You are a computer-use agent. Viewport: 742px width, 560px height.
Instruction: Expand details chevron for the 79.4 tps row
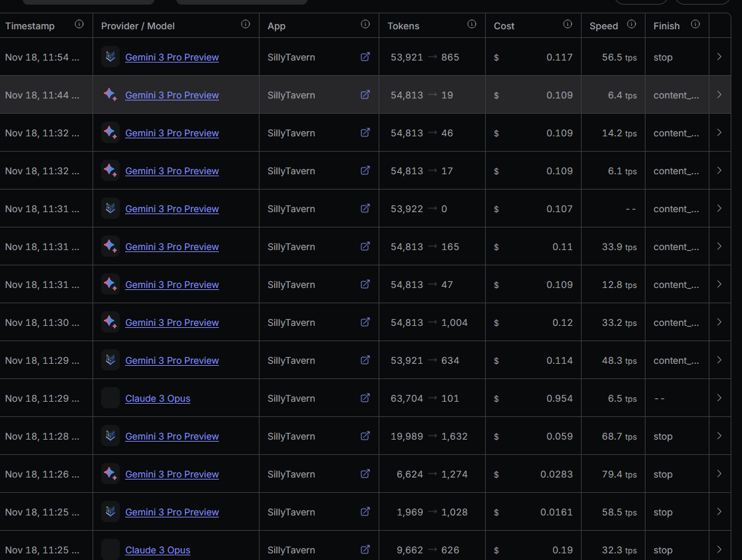[x=719, y=474]
